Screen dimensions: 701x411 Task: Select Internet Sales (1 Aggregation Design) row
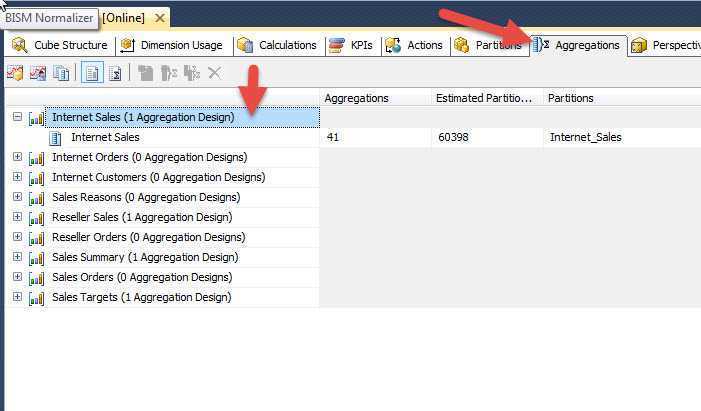pos(182,117)
